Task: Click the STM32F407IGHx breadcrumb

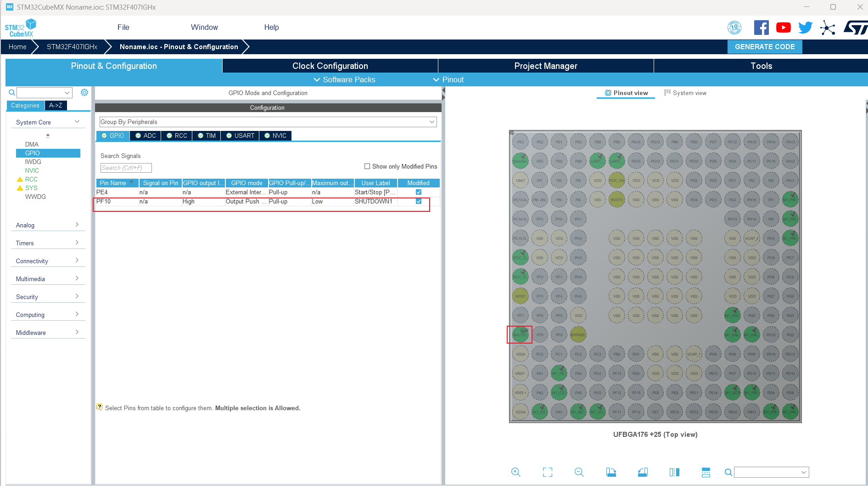Action: 72,47
